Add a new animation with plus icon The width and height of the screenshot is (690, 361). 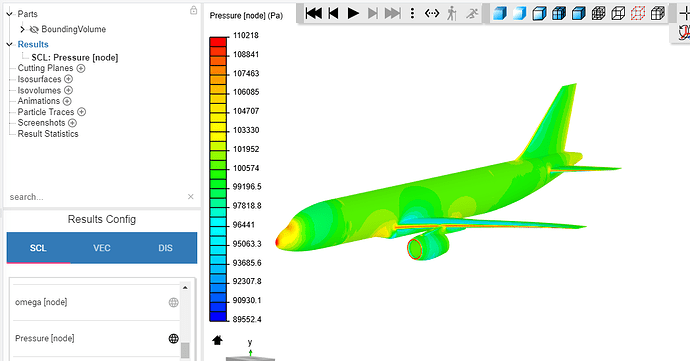tap(67, 101)
